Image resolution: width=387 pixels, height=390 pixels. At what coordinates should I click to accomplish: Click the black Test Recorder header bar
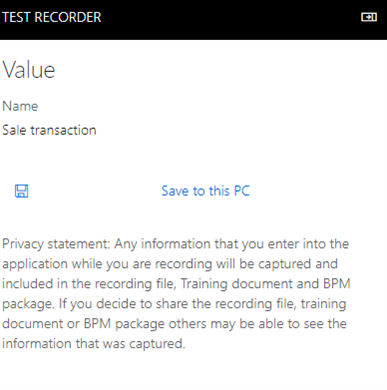click(193, 20)
